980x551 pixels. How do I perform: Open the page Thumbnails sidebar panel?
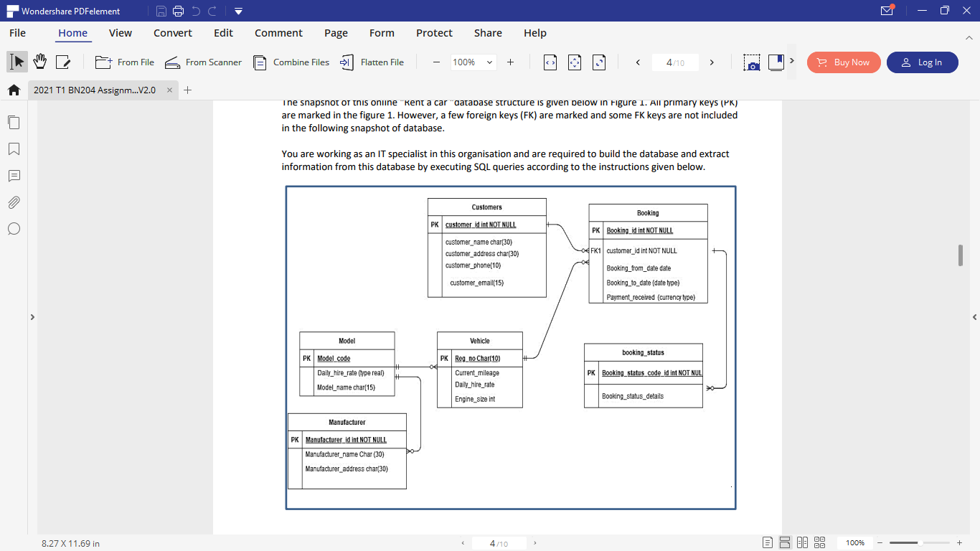click(x=14, y=123)
